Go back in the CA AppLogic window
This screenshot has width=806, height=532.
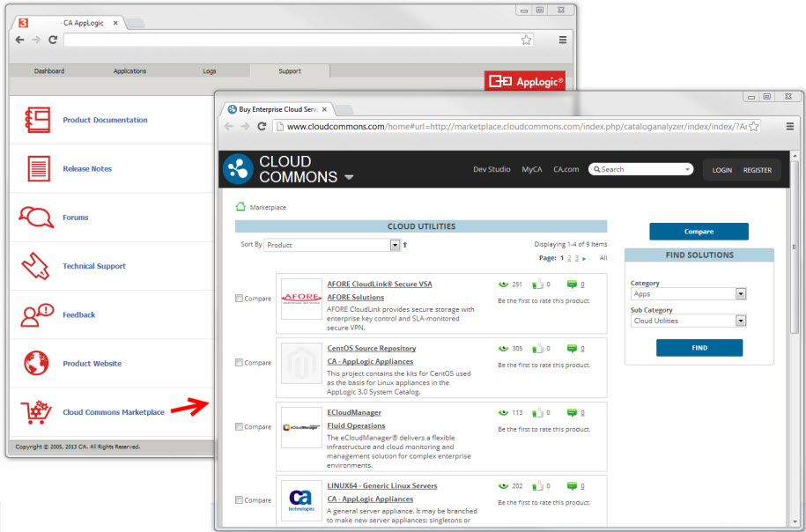click(19, 40)
